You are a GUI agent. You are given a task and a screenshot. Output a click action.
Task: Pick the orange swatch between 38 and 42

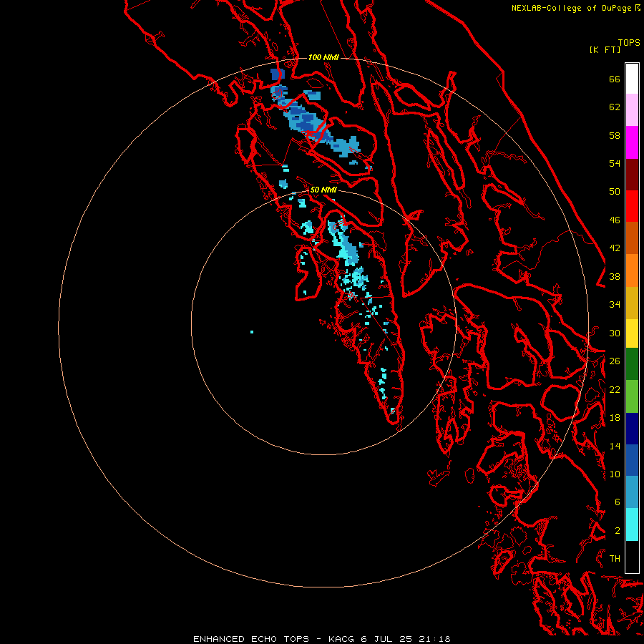click(x=632, y=270)
